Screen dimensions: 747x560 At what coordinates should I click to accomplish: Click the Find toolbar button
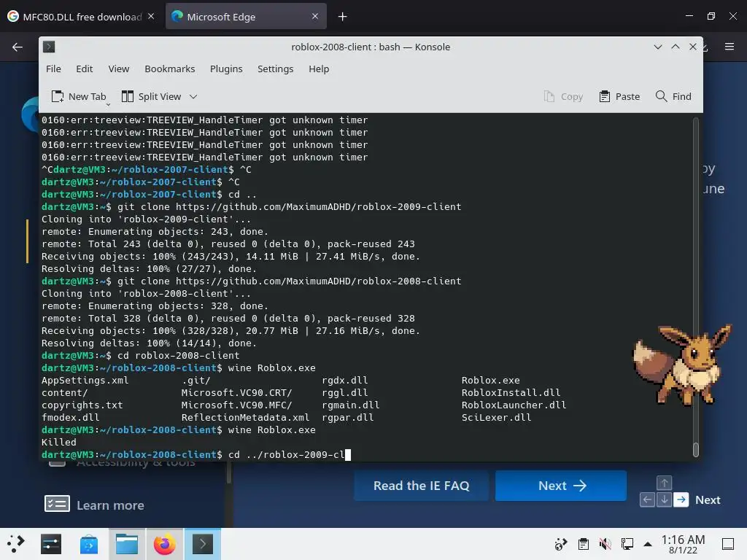pos(673,97)
